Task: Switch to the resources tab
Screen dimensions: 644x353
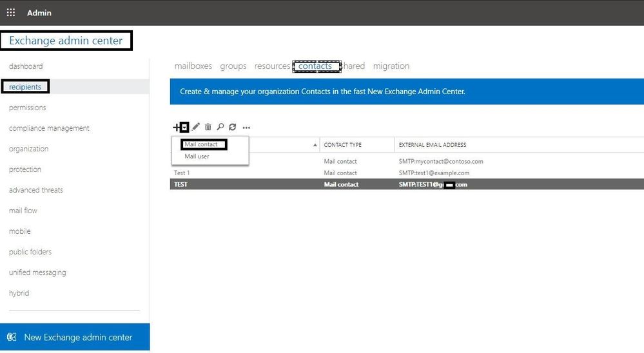Action: coord(272,66)
